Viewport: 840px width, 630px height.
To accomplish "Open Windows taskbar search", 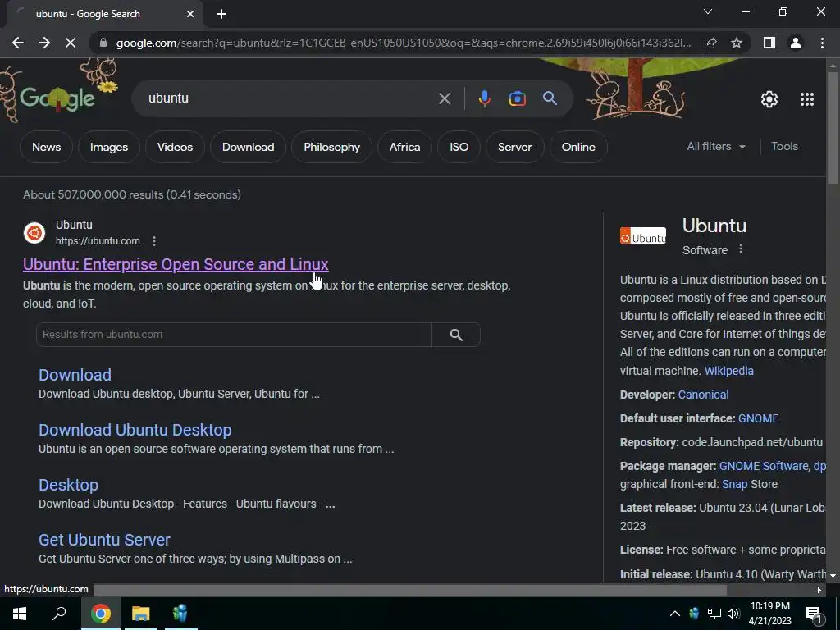I will click(x=59, y=614).
